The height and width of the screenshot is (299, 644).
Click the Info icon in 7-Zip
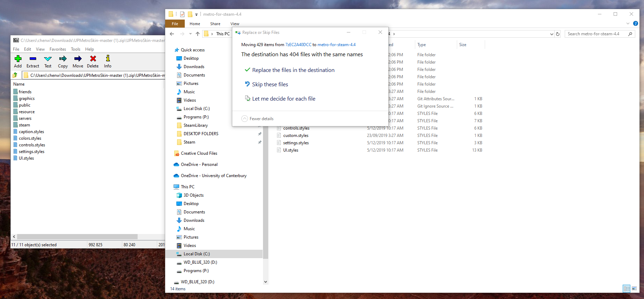click(x=108, y=61)
